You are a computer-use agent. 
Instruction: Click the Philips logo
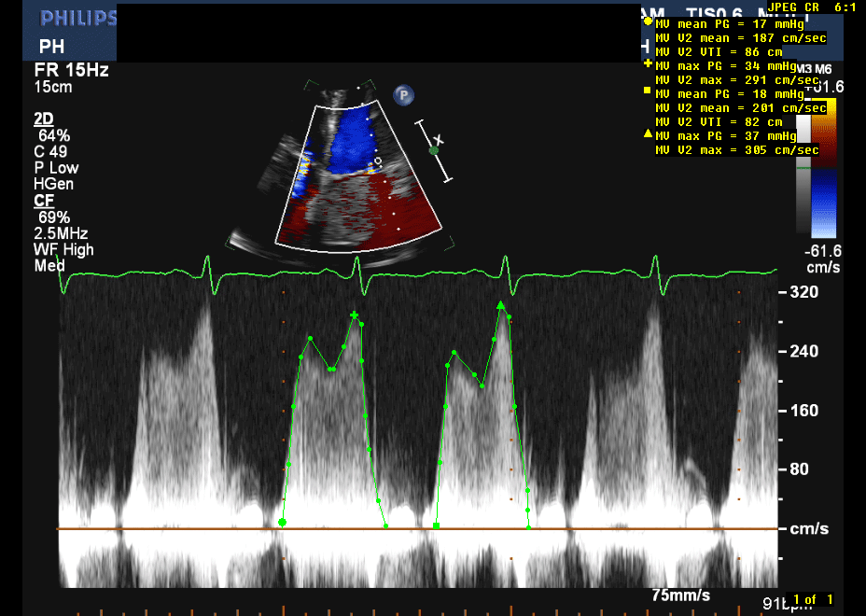point(78,19)
